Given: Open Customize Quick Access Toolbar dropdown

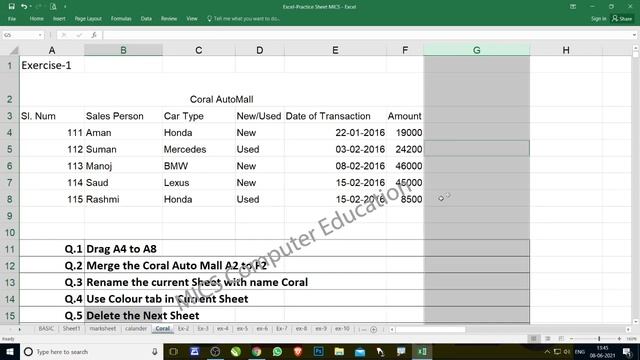Looking at the screenshot, I should 65,7.
